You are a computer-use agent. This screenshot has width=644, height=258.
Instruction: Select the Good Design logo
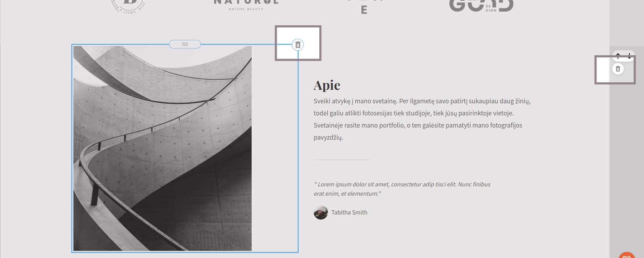click(x=481, y=6)
